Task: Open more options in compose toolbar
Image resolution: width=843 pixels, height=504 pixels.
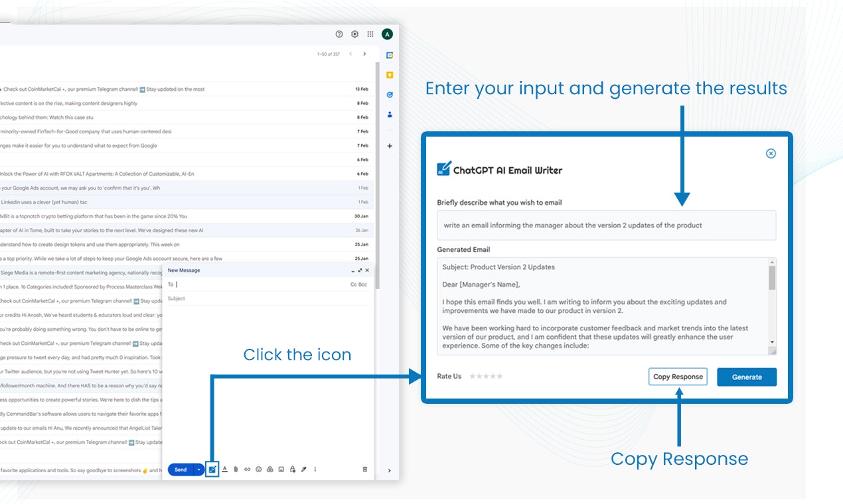Action: 315,470
